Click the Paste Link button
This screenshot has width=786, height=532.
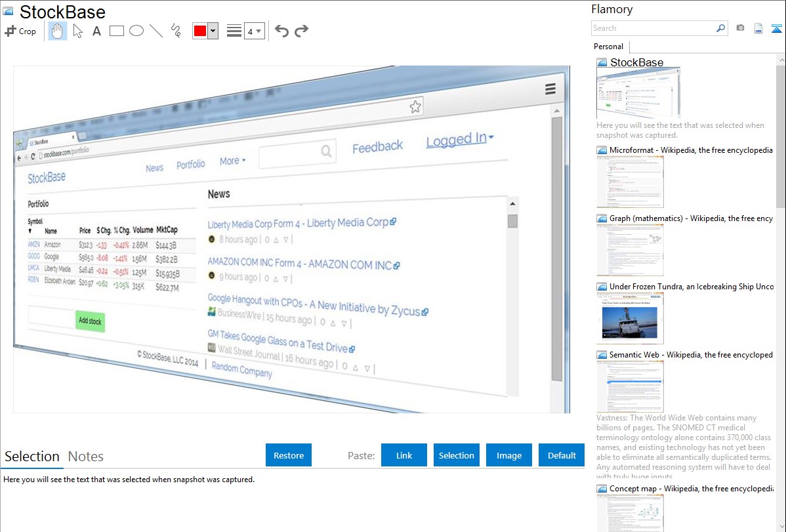click(404, 455)
